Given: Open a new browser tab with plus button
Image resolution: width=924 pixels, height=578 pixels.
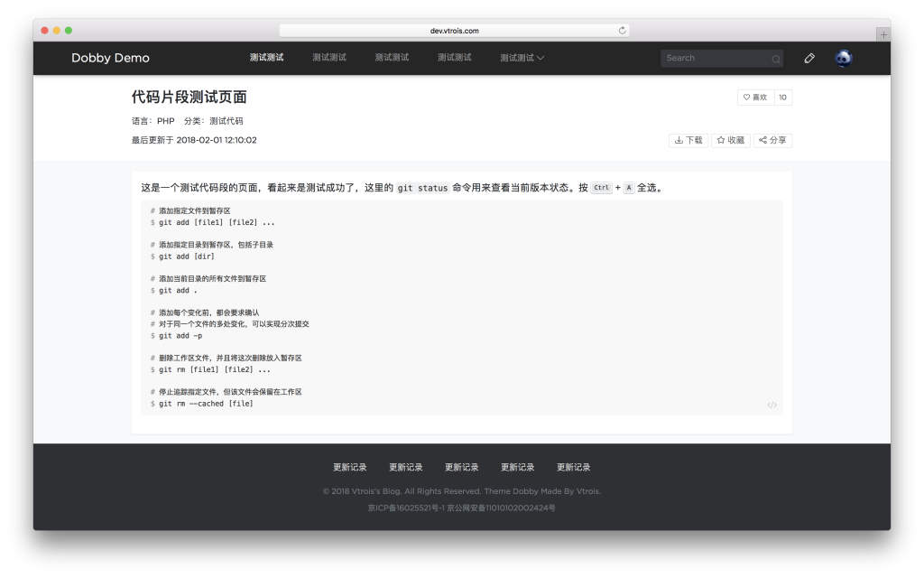Looking at the screenshot, I should click(x=883, y=34).
